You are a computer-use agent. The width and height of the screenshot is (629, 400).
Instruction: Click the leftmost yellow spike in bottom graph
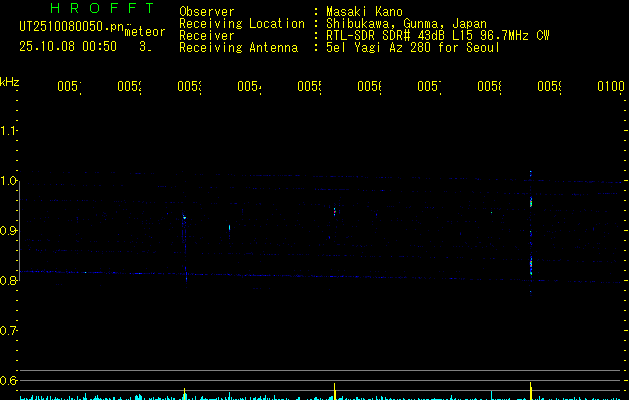(x=184, y=392)
